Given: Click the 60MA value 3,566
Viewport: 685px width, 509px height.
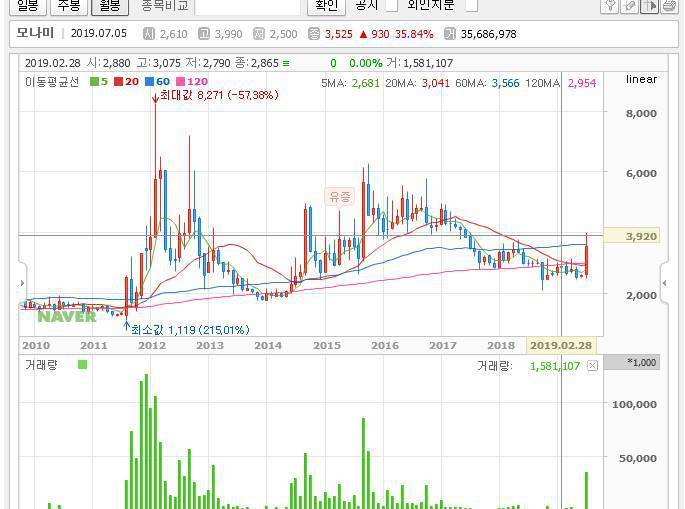Looking at the screenshot, I should 505,83.
